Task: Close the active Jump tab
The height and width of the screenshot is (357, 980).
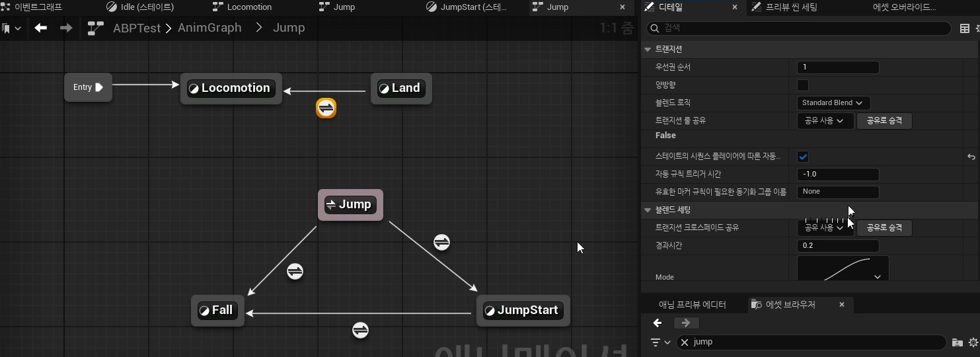Action: 622,7
